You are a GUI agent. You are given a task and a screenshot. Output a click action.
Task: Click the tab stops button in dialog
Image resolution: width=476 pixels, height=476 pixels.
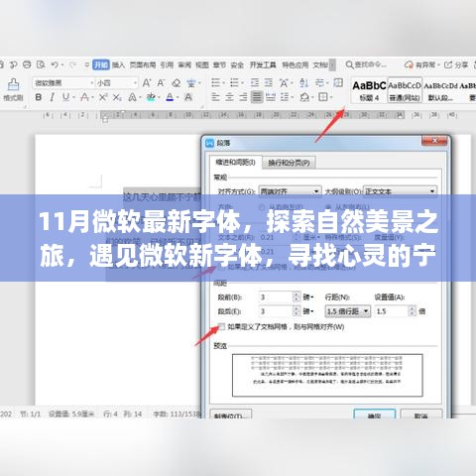click(231, 415)
